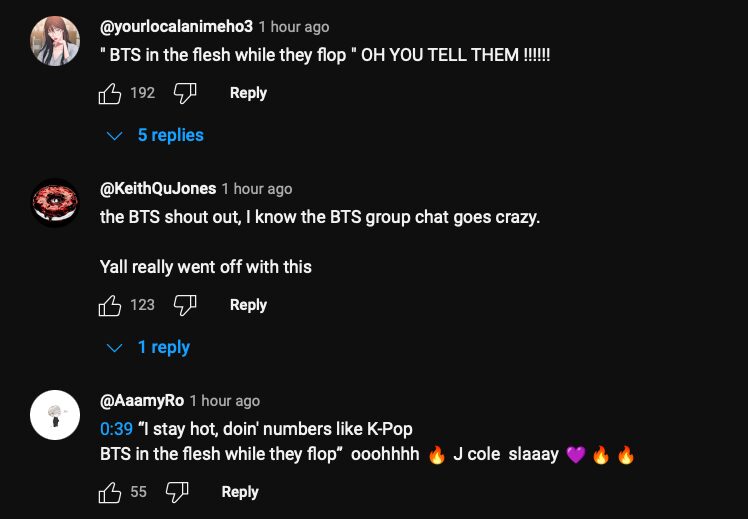Screen dimensions: 748x519
Task: Open the "1 hour ago" link on @AaamyRo's comment
Action: pyautogui.click(x=224, y=401)
